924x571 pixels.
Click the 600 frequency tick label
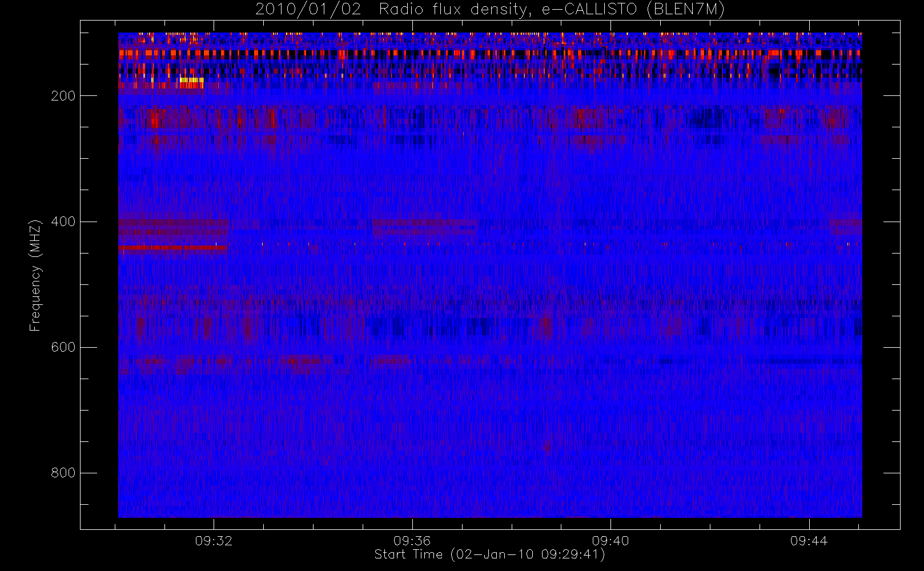(63, 347)
